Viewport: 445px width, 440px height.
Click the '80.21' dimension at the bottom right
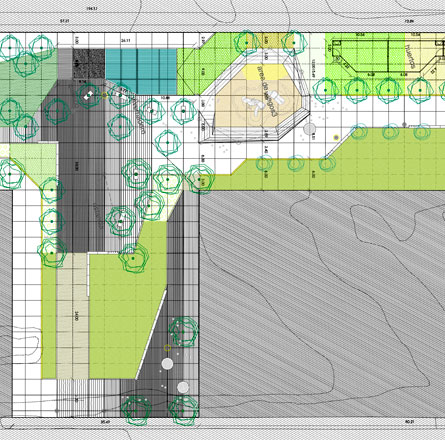pyautogui.click(x=409, y=422)
